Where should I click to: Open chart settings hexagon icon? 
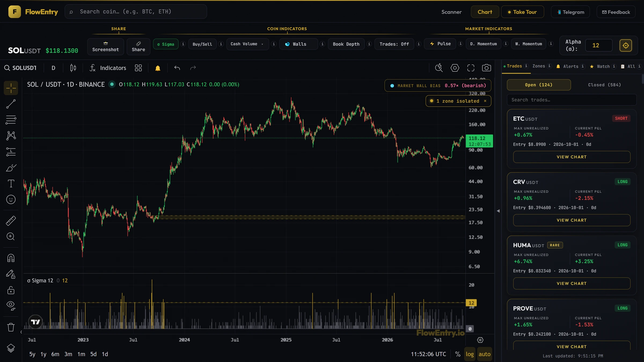tap(455, 68)
